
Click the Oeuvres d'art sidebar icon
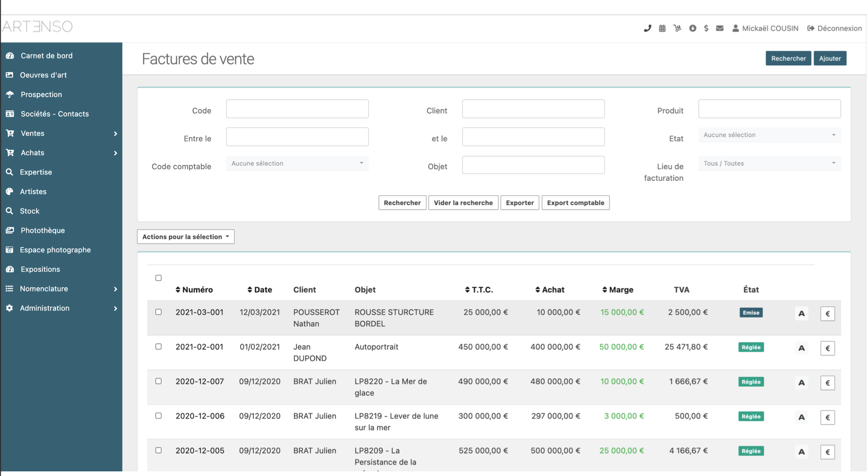coord(11,75)
